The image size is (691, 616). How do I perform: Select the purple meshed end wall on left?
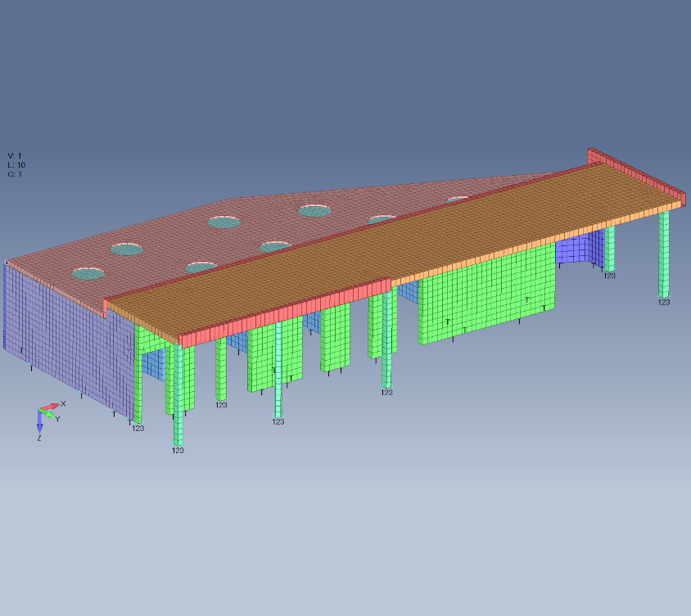coord(65,344)
